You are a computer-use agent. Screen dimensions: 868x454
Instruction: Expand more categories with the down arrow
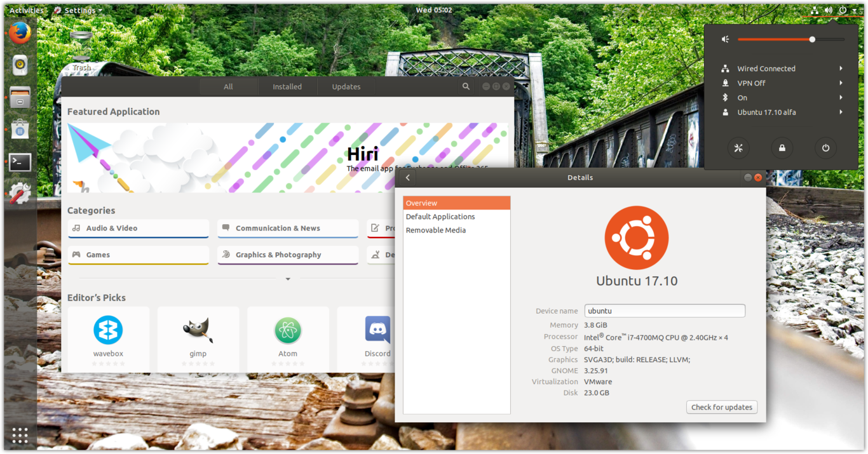point(288,279)
